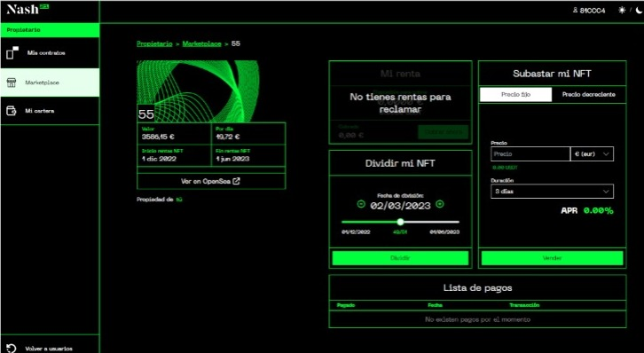
Task: Select the Precio fijo tab
Action: pyautogui.click(x=516, y=94)
